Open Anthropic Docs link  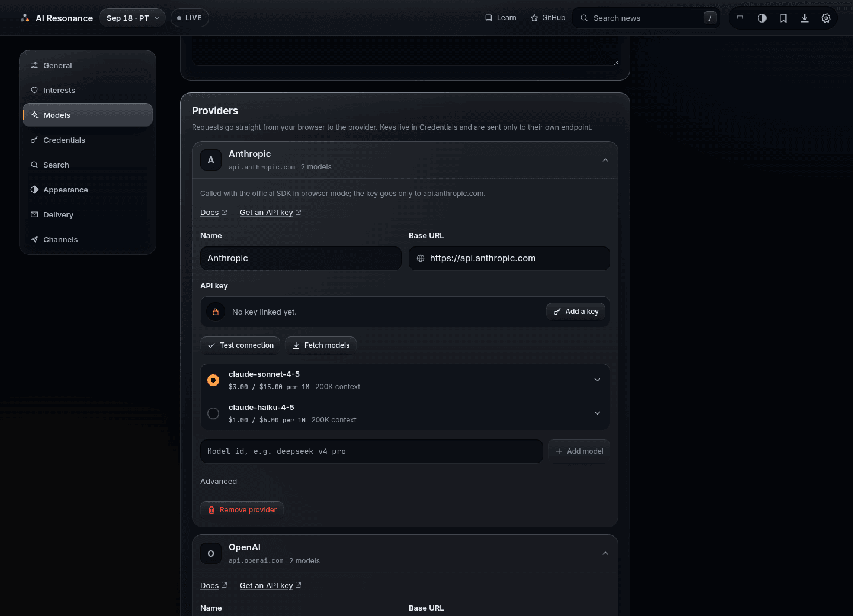point(213,213)
